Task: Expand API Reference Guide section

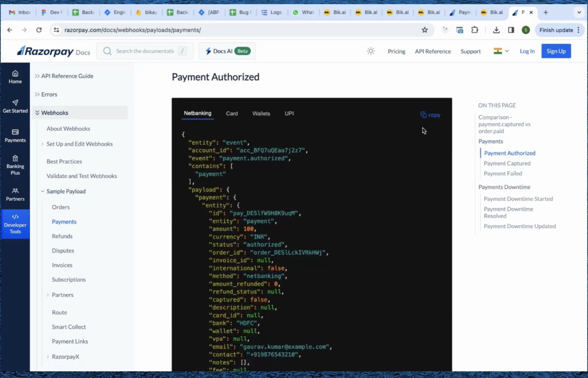Action: 64,76
